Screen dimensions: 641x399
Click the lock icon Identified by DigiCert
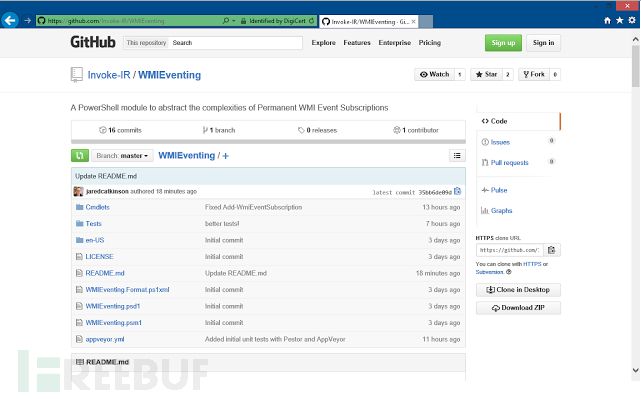(243, 20)
